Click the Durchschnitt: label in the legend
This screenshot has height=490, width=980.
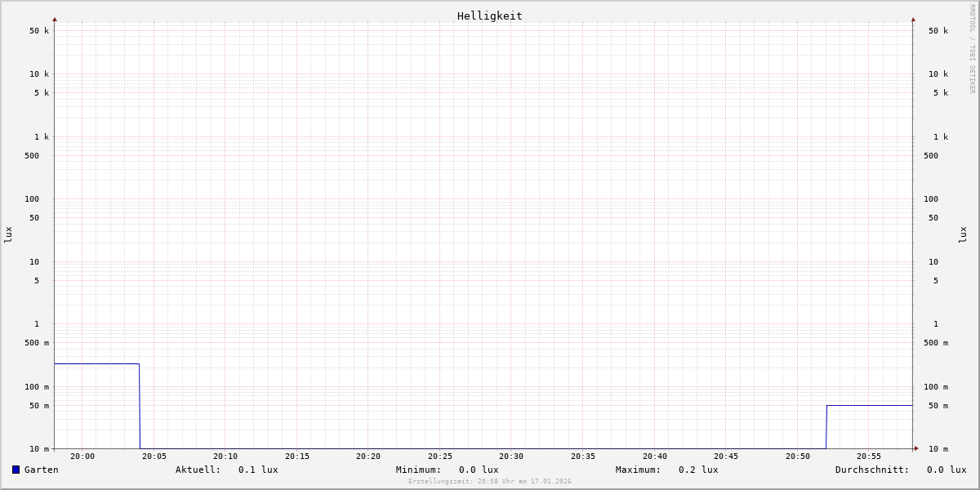(x=872, y=470)
